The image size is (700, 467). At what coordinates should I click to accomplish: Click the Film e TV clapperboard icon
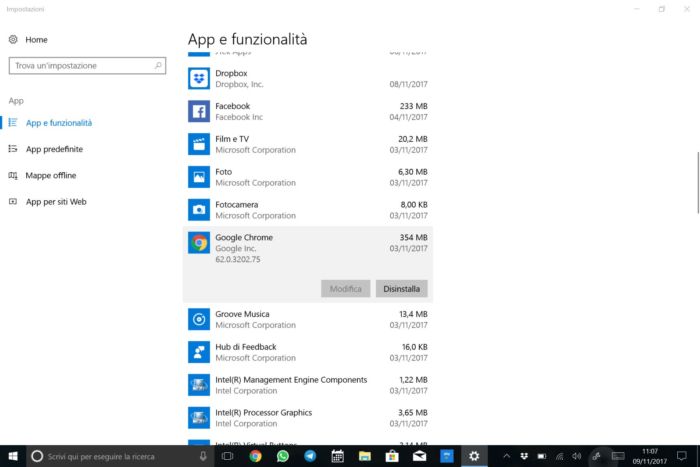(x=199, y=144)
